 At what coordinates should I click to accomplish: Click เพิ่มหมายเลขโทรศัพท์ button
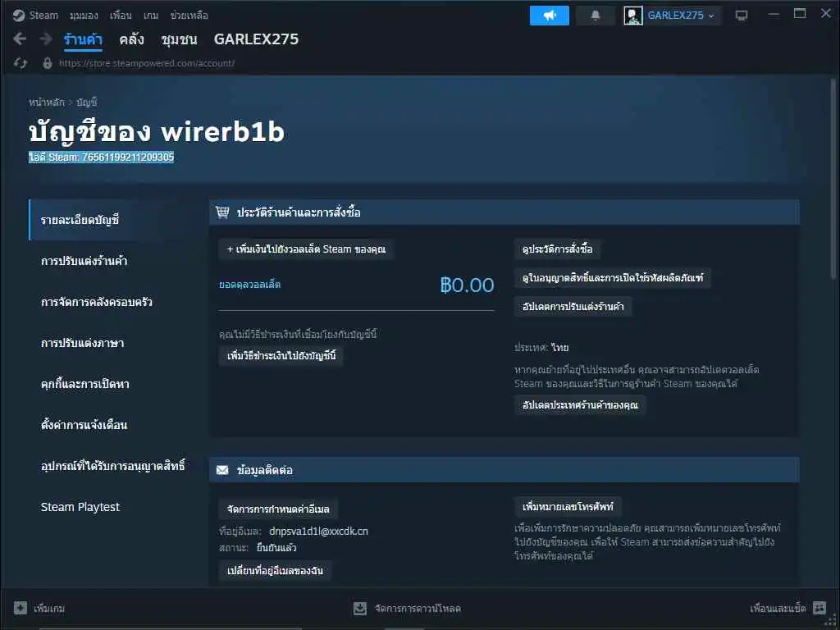click(x=568, y=506)
